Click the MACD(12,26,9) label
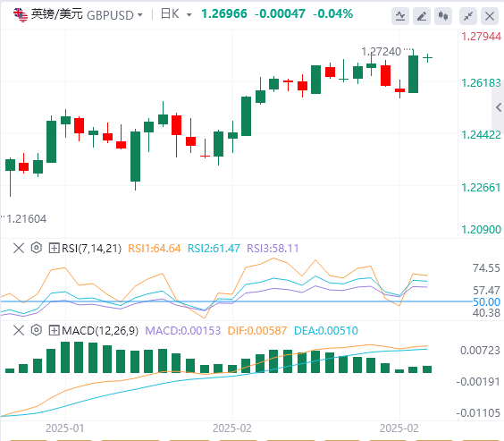Viewport: 504px width, 441px height. (100, 331)
